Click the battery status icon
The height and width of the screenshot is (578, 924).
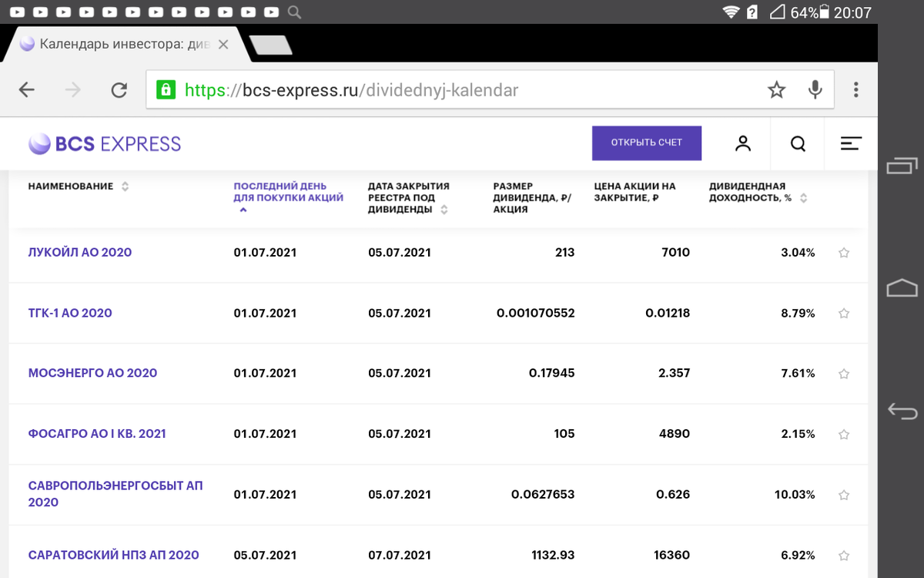[x=825, y=12]
